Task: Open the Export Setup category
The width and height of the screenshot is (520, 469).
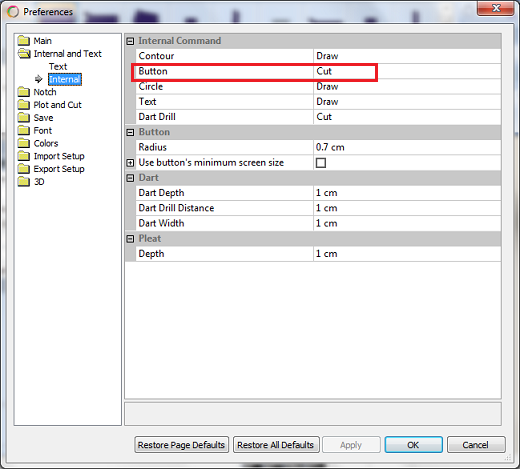Action: (59, 169)
